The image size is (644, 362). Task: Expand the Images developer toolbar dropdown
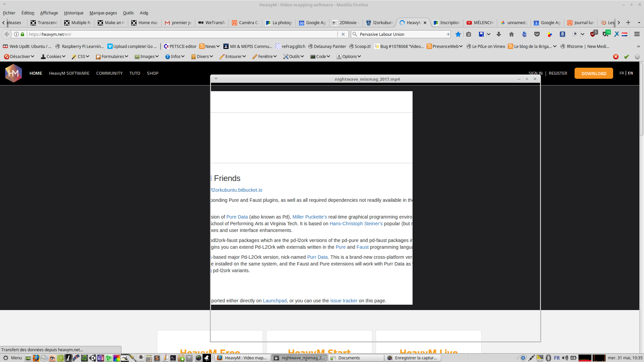(147, 57)
